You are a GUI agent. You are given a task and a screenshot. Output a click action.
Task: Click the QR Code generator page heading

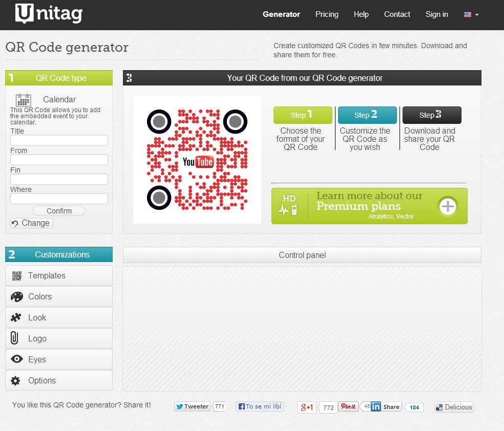pos(67,47)
